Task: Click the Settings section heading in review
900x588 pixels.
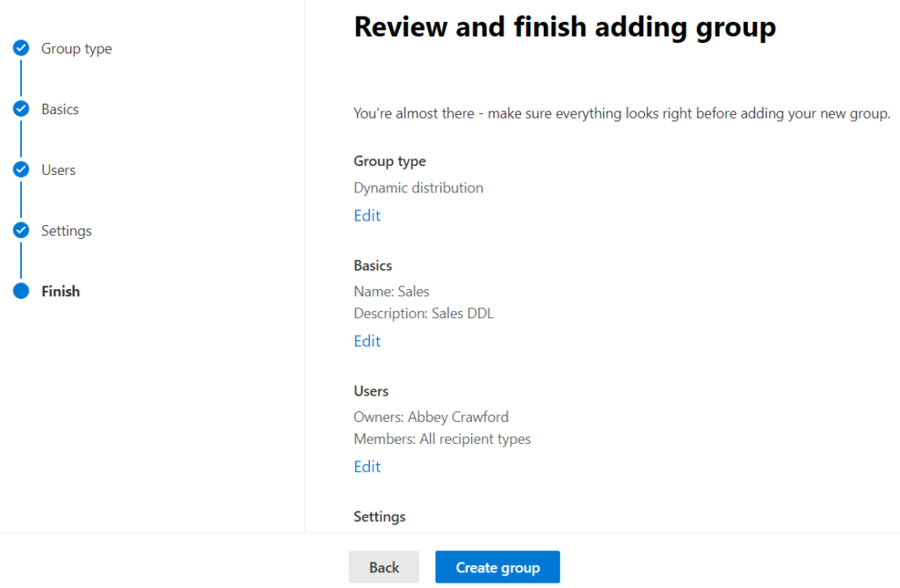Action: [380, 517]
